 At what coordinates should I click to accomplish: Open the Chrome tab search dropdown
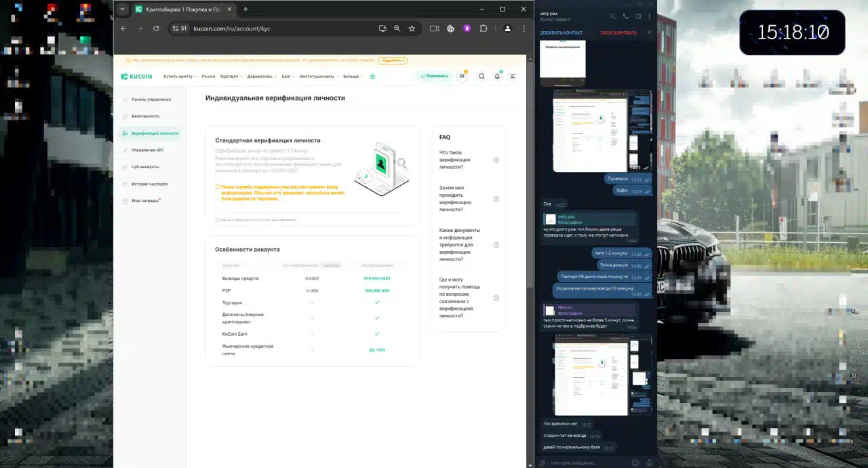[x=122, y=9]
